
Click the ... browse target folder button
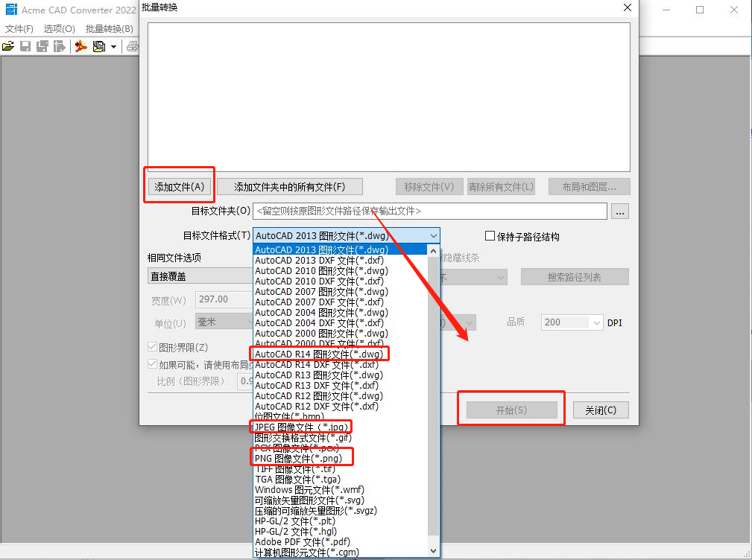(x=620, y=211)
